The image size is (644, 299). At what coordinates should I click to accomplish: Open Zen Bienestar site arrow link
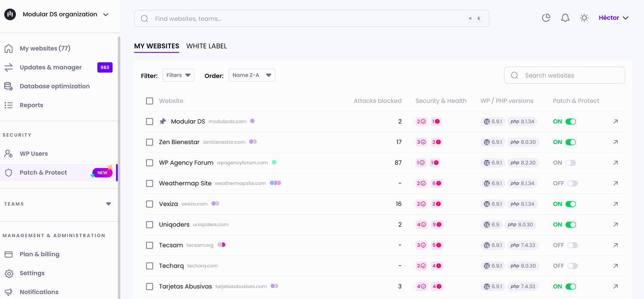coord(616,142)
